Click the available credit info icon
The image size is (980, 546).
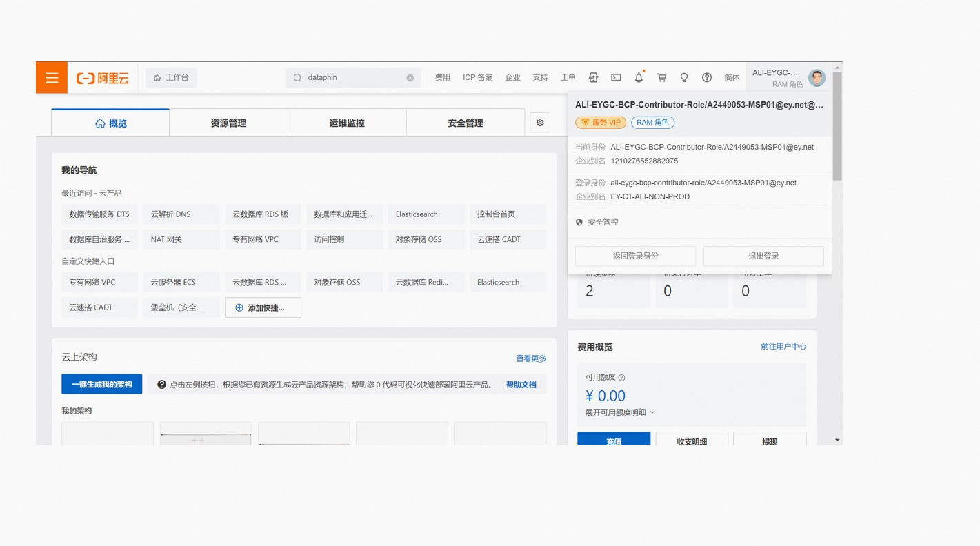click(x=621, y=378)
